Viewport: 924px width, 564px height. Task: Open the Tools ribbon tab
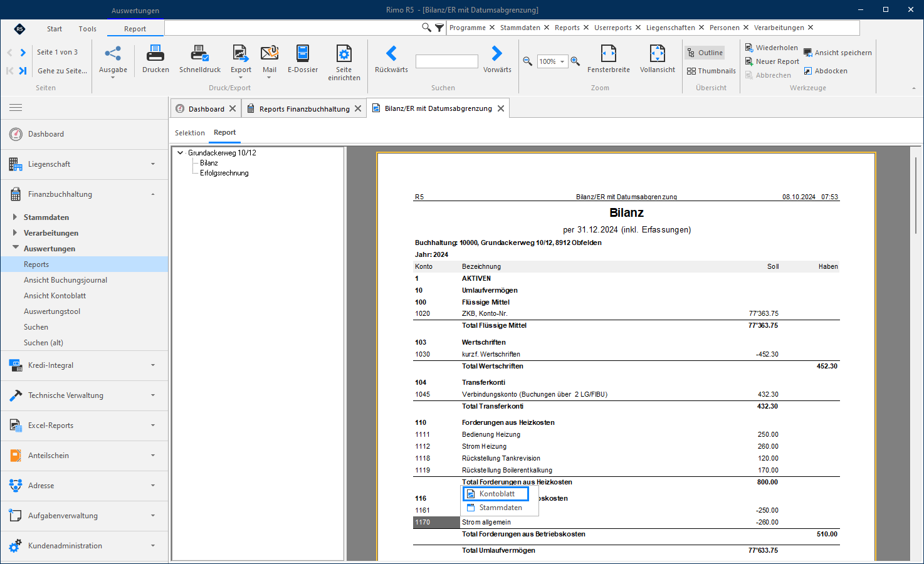88,29
